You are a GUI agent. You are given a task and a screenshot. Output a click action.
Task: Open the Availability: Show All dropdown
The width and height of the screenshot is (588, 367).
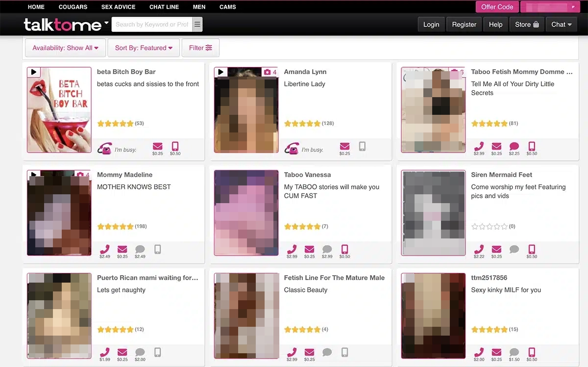point(65,48)
